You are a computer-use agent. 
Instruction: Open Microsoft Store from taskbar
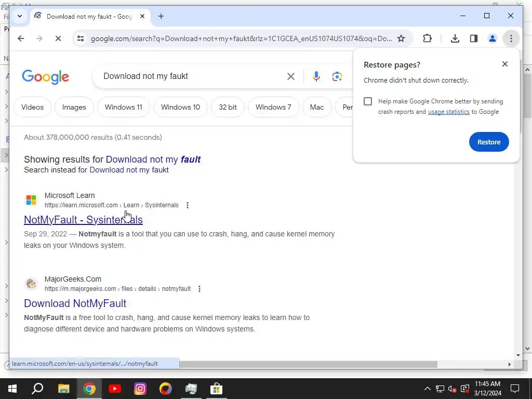coord(216,389)
